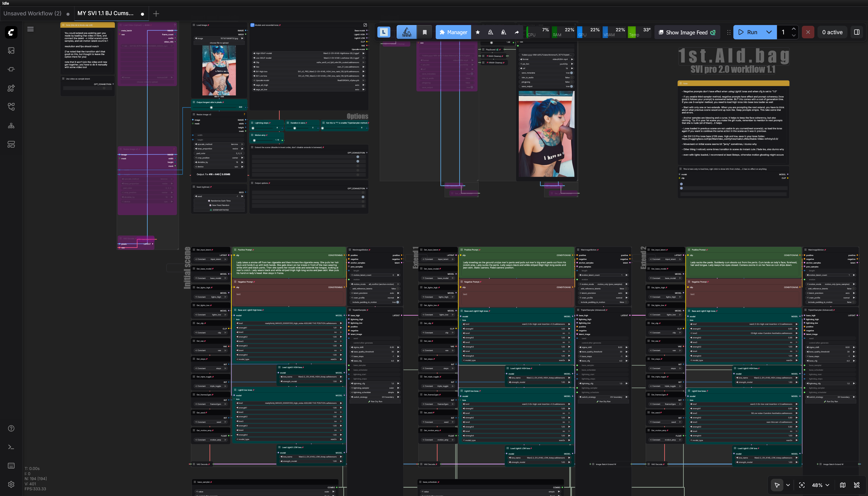Screen dimensions: 868x496
Task: Open the Manager extension panel
Action: pos(453,32)
